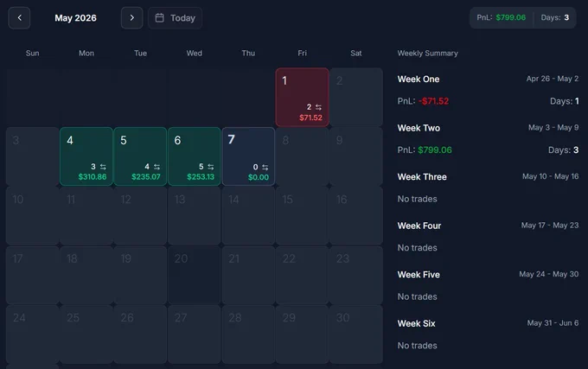Viewport: 588px width, 369px height.
Task: Open the May 1 losing day cell
Action: coord(302,97)
